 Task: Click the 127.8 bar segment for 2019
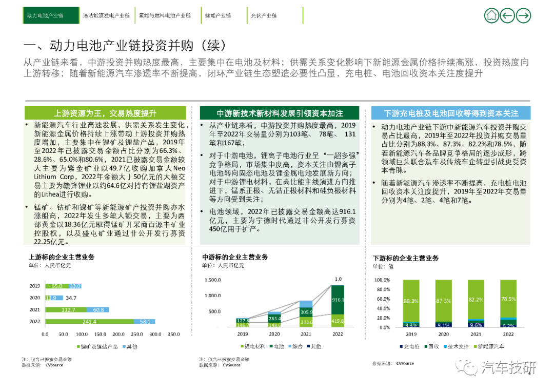click(243, 321)
